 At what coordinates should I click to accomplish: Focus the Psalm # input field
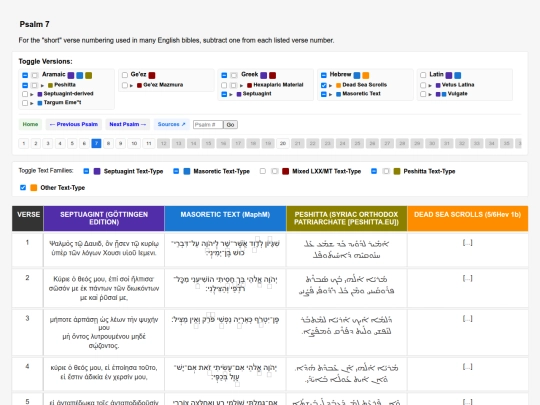tap(208, 125)
